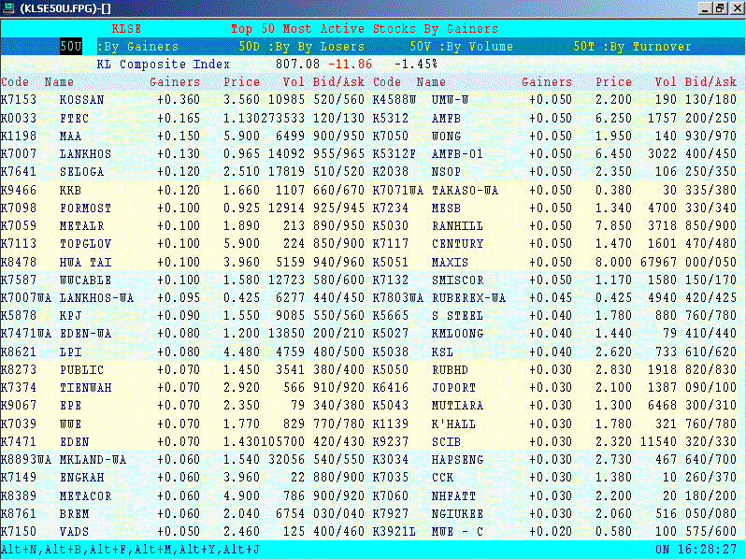Restore the window using title bar button

721,8
